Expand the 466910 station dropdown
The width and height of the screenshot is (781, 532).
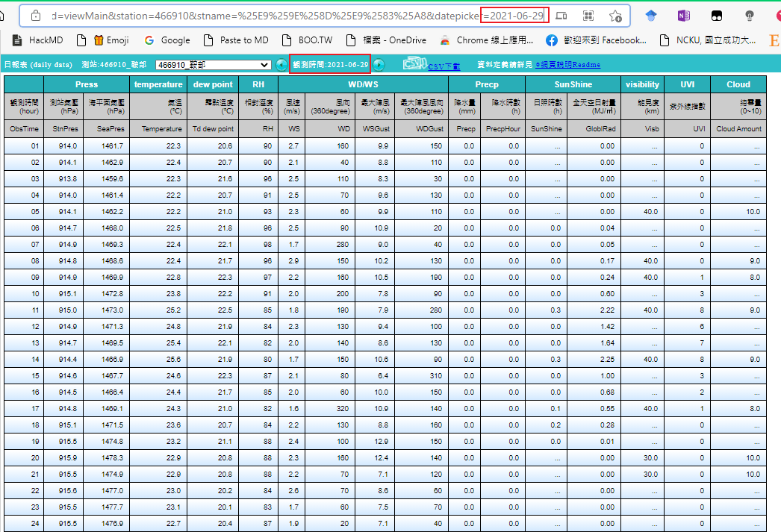tap(214, 66)
